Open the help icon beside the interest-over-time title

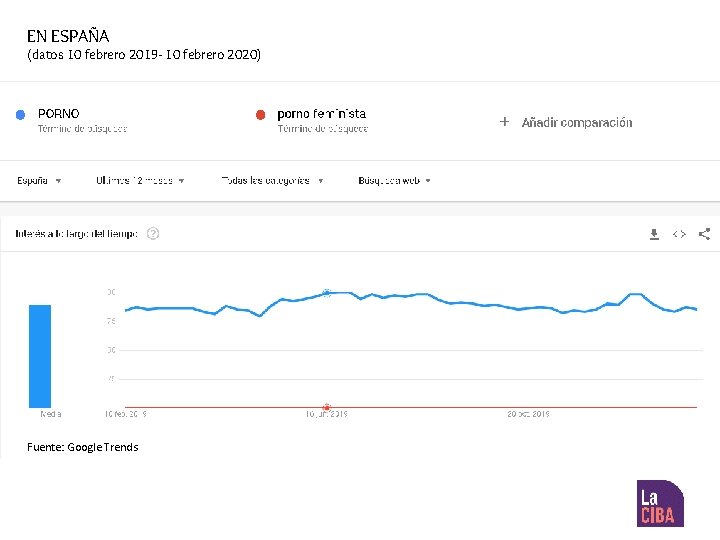tap(153, 234)
